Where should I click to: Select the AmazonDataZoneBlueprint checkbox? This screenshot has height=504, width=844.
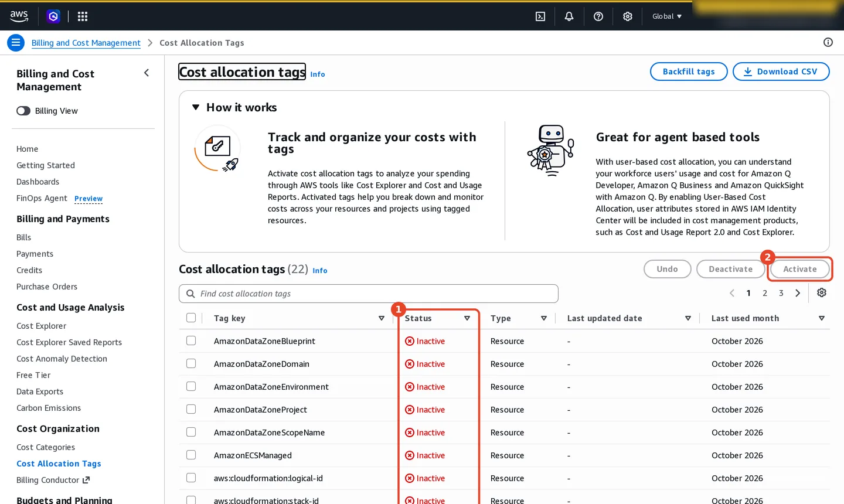coord(191,340)
